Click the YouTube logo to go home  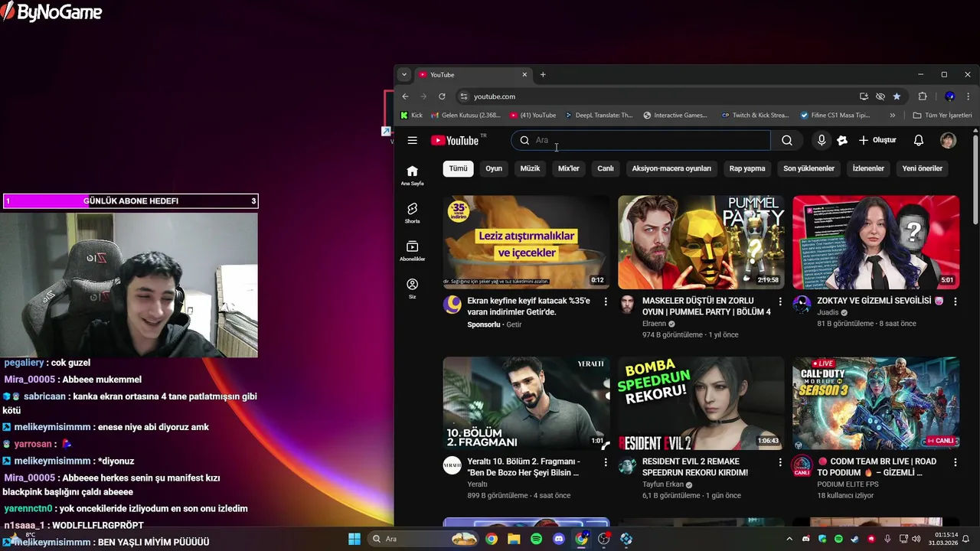[455, 140]
